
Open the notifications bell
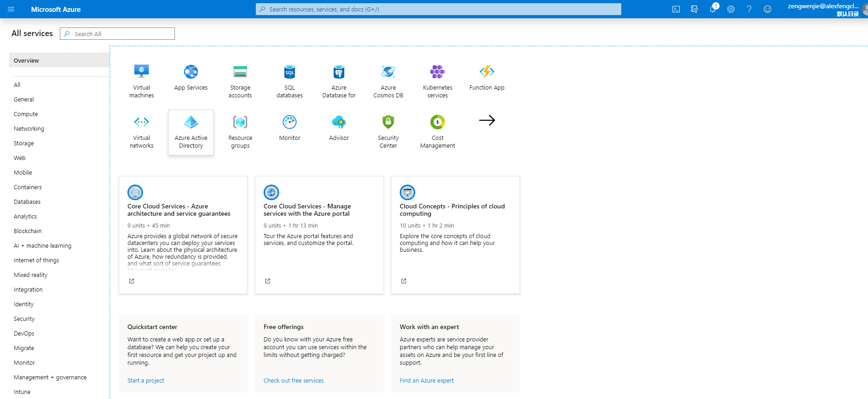tap(713, 9)
